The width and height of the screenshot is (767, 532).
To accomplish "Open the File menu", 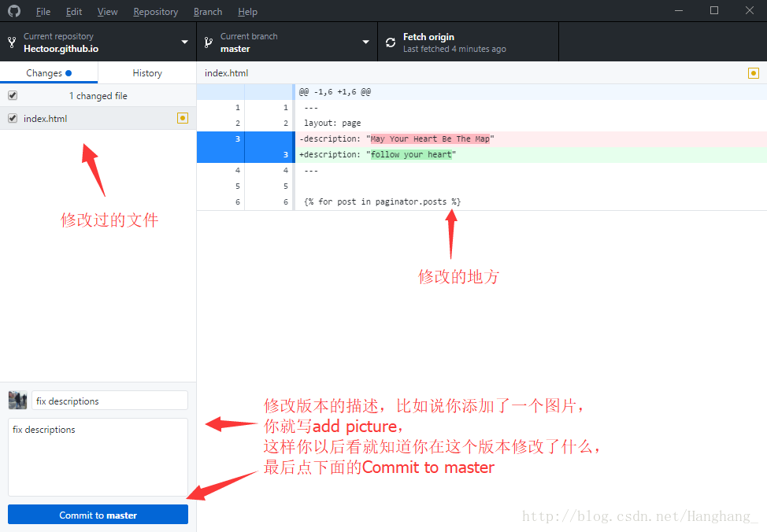I will coord(43,11).
